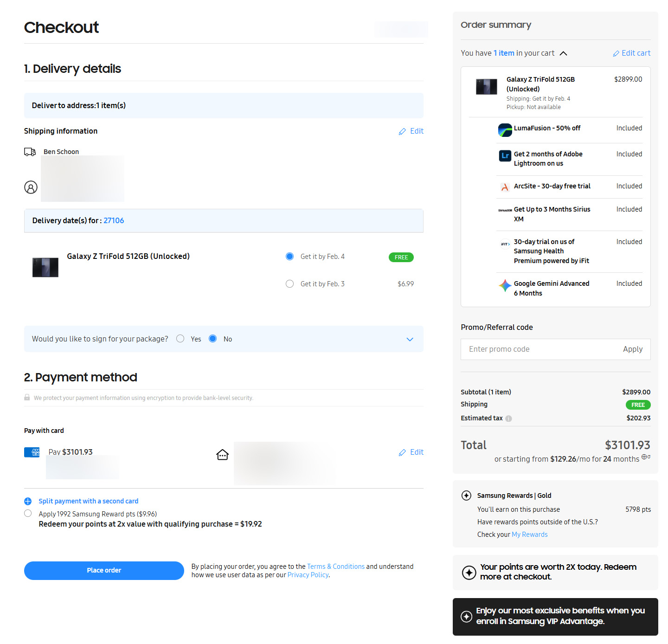Viewport: 668px width, 644px height.
Task: Click the Enter promo code field
Action: [x=538, y=349]
